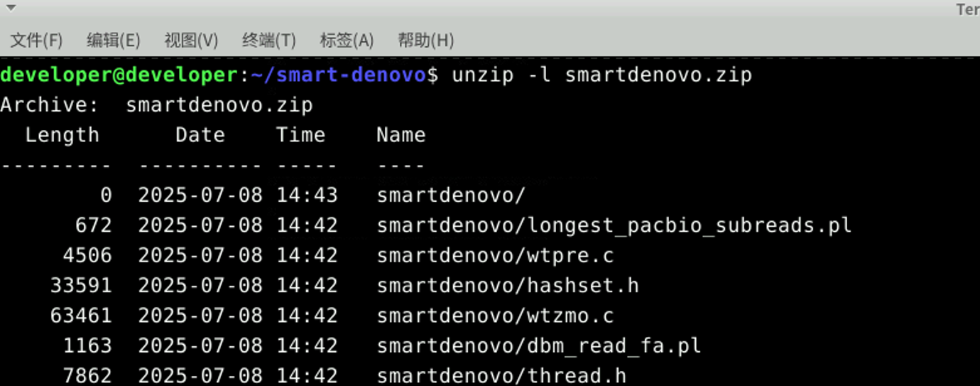
Task: Click the 14:43 time value
Action: coord(307,195)
